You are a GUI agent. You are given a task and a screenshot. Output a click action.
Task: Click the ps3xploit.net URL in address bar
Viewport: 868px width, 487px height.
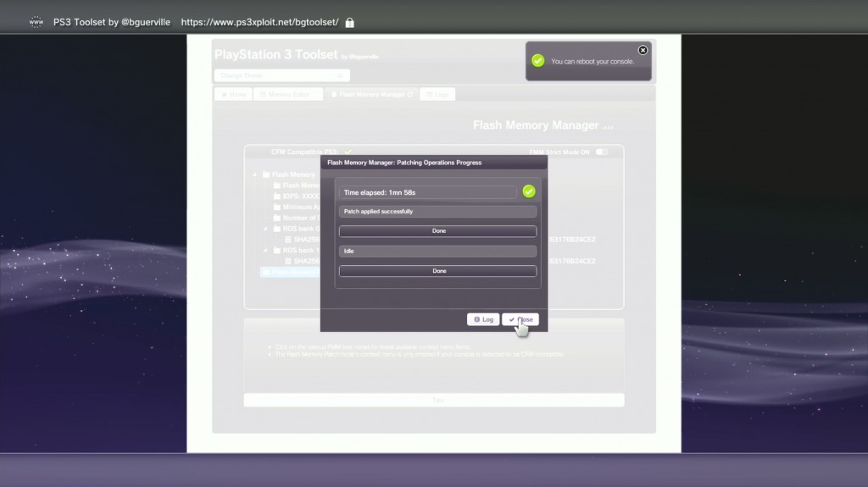tap(259, 22)
